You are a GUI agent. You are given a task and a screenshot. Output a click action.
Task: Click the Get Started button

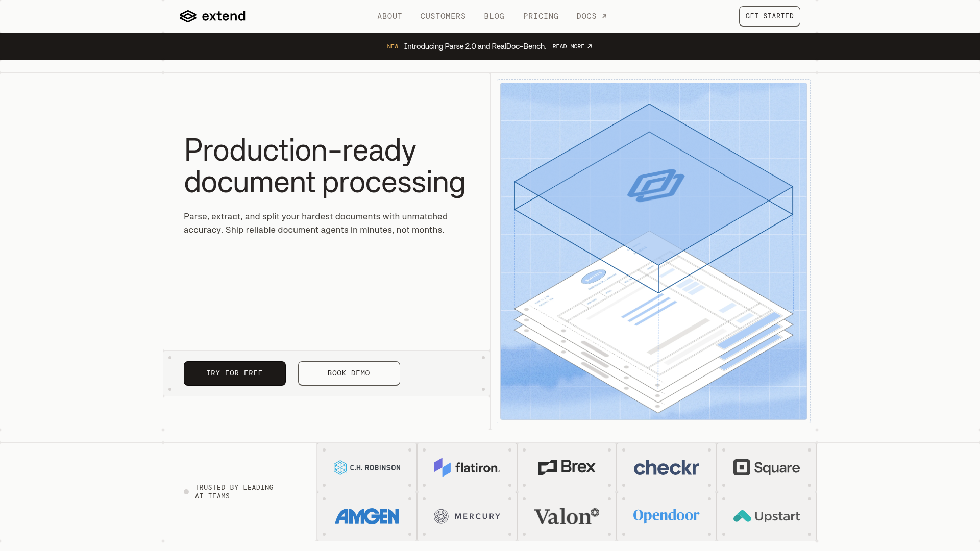click(x=769, y=16)
